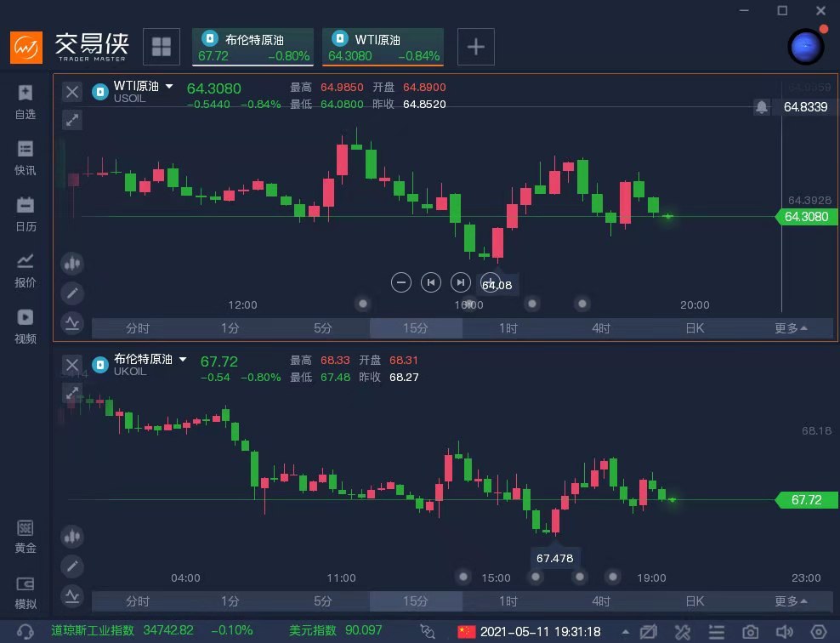Expand 更多 timeframes in Brent chart
The width and height of the screenshot is (840, 643).
[791, 601]
